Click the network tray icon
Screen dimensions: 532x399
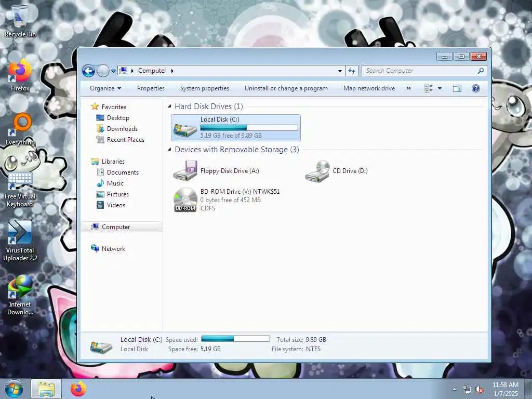click(x=467, y=390)
